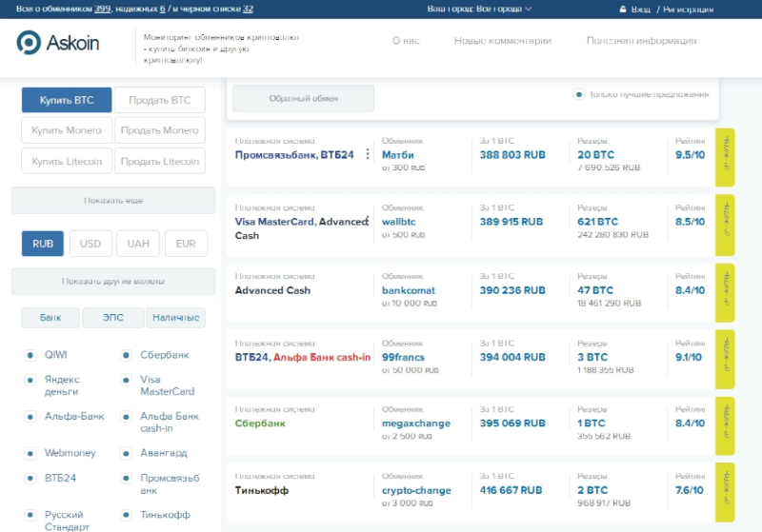Click the Регистрация link
The width and height of the screenshot is (762, 532).
(x=688, y=10)
